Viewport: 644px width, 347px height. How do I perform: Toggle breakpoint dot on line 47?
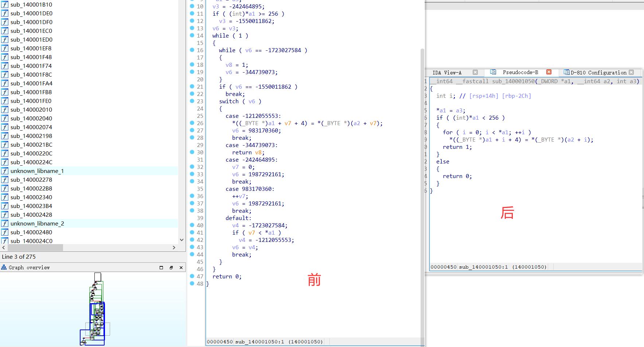tap(192, 276)
